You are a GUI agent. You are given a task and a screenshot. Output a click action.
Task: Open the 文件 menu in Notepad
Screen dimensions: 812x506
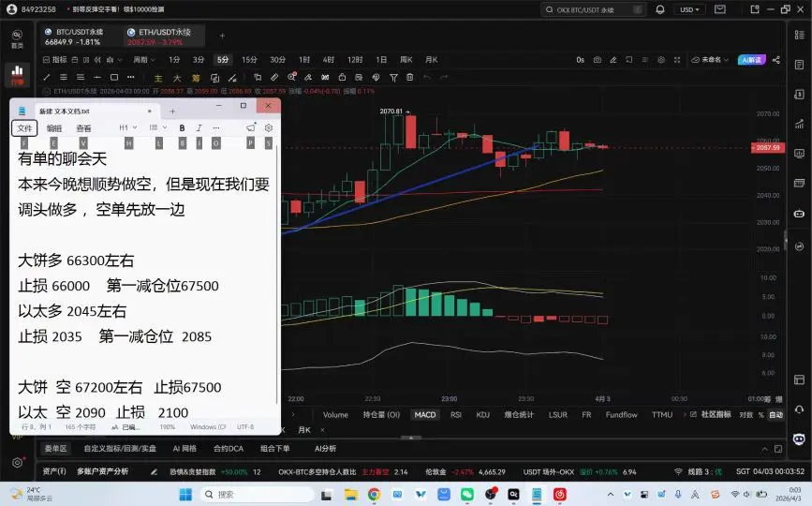click(24, 128)
